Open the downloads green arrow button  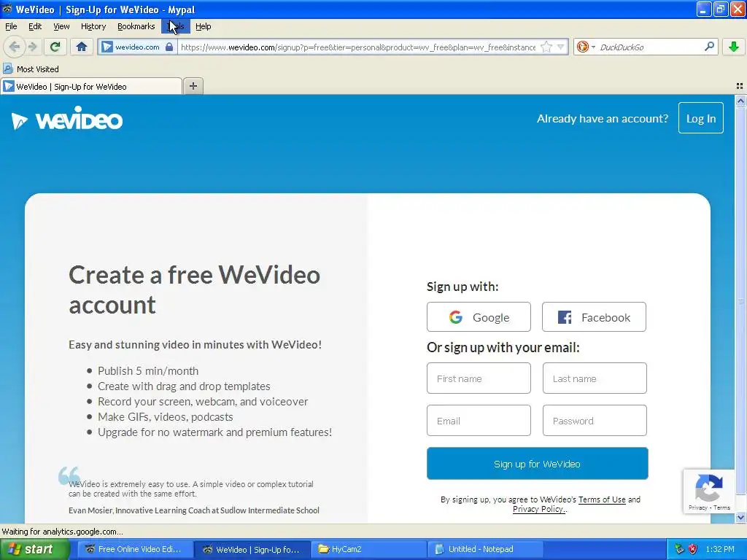coord(734,47)
